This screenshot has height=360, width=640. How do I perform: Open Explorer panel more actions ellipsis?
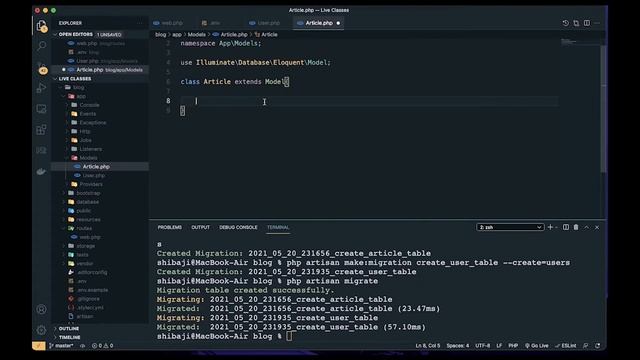pyautogui.click(x=140, y=23)
